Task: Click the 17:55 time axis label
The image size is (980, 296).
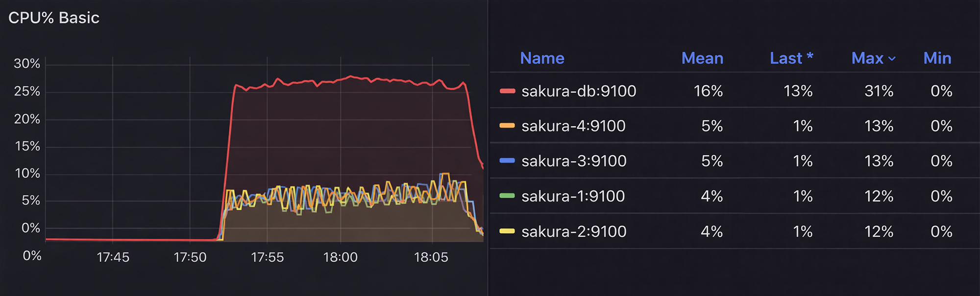Action: pos(267,257)
